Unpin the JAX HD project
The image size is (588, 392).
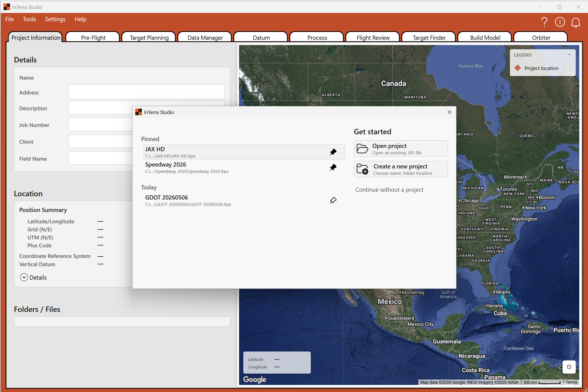[x=333, y=152]
